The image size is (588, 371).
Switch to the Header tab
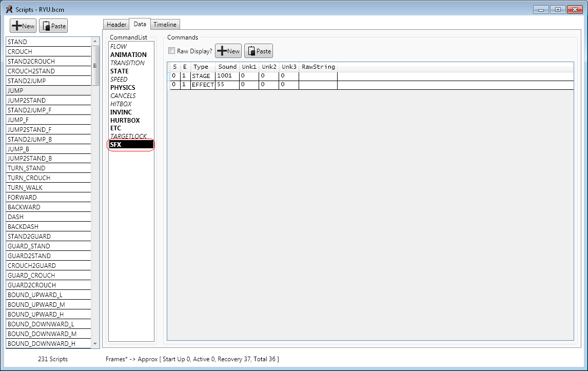coord(116,25)
